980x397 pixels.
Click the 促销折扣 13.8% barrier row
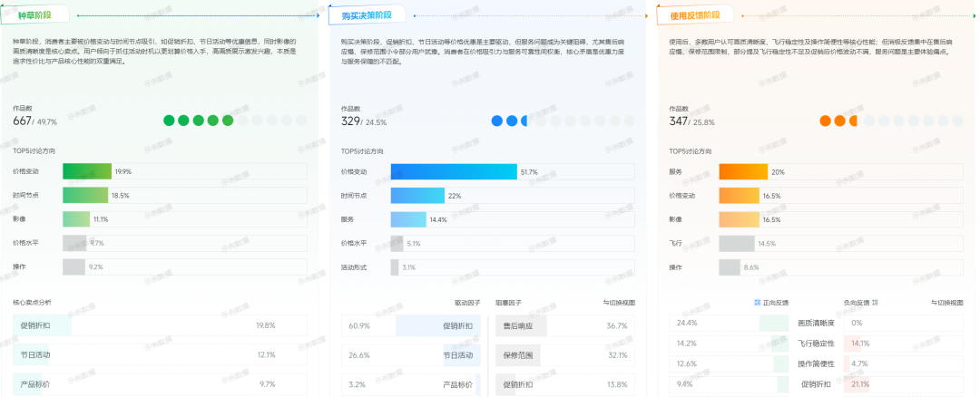(565, 384)
